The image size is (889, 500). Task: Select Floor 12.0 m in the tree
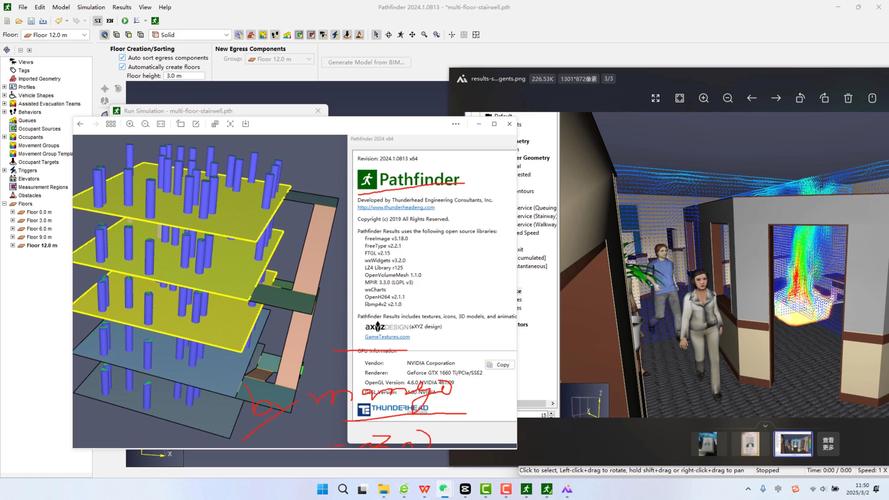(42, 245)
